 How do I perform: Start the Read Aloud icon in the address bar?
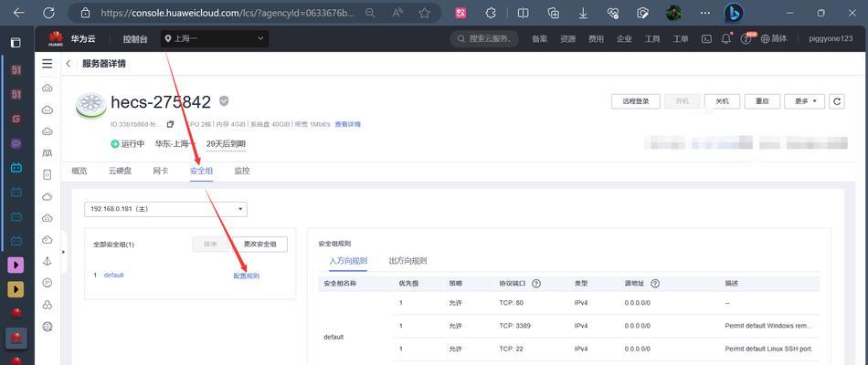tap(397, 13)
